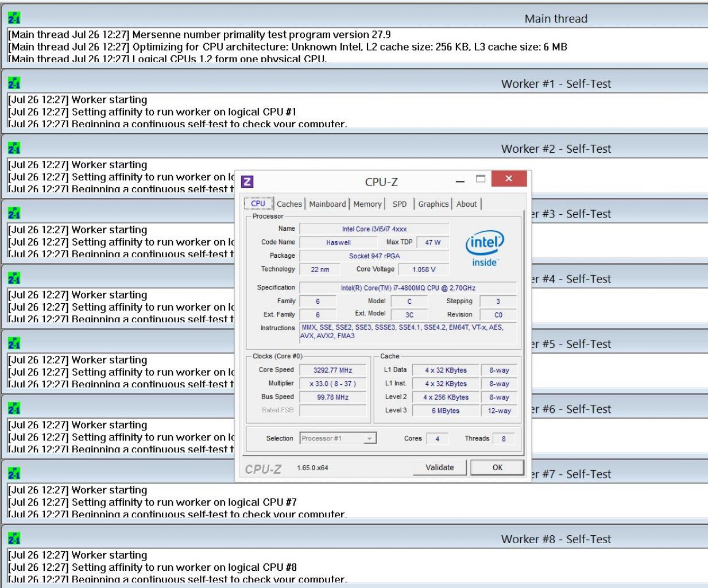Click the Threads count value 8
This screenshot has height=588, width=708.
tap(504, 439)
